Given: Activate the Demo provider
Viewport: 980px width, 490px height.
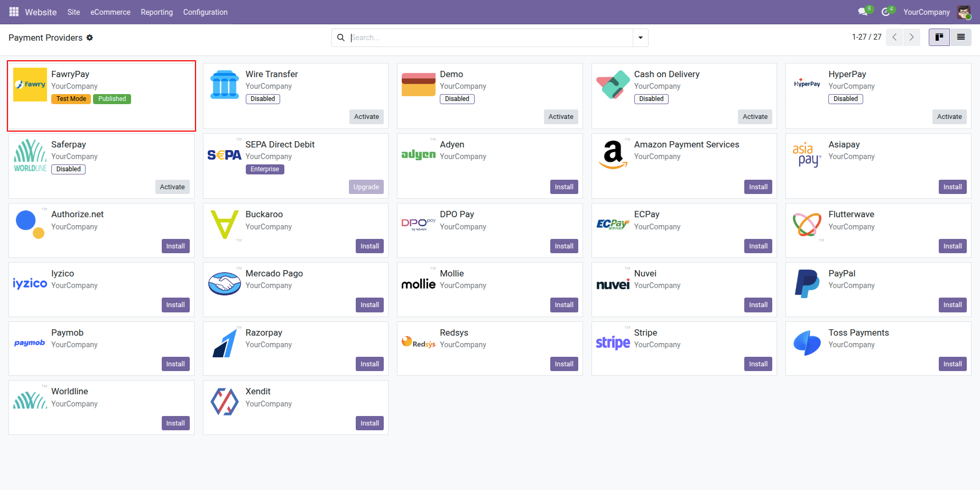Looking at the screenshot, I should (561, 117).
